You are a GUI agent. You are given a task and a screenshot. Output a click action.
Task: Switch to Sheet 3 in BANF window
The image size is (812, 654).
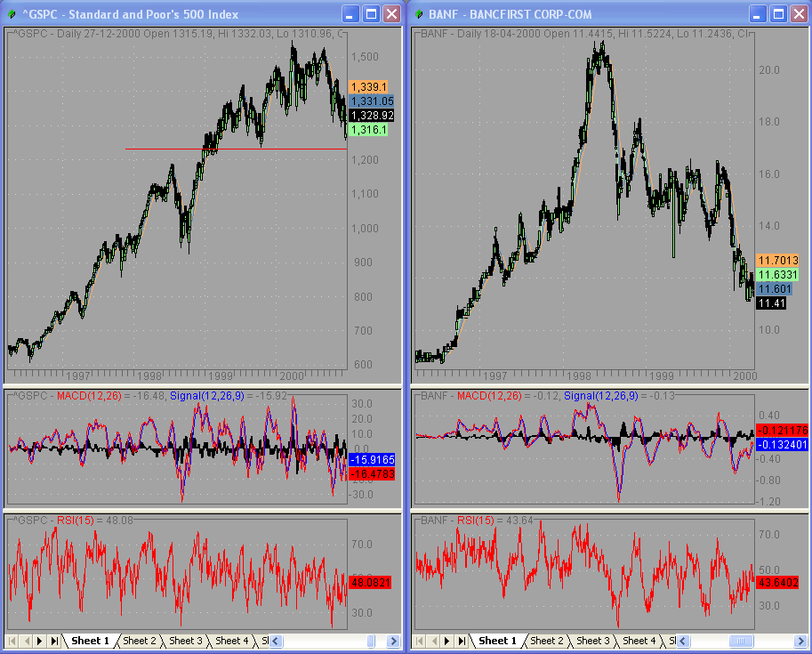point(592,641)
